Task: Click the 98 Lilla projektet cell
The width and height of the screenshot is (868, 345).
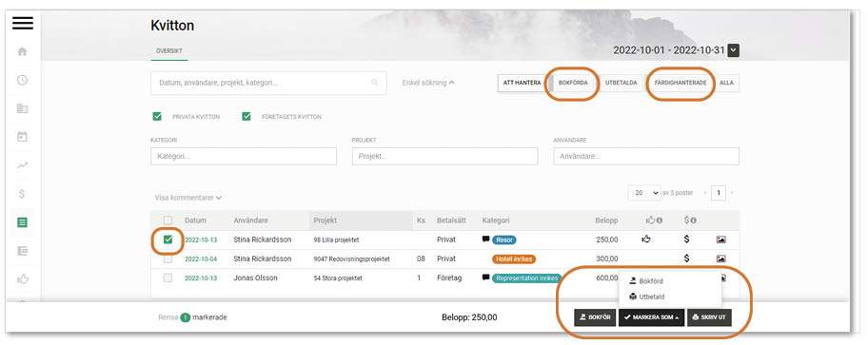Action: coord(336,240)
